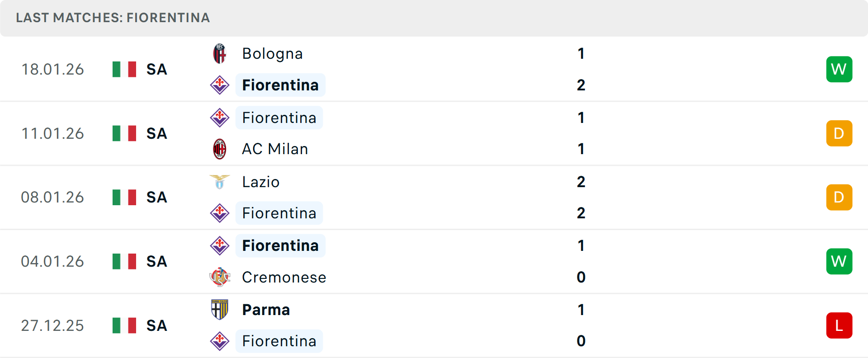Click the SA league label on 08.01.26 row
Viewport: 868px width, 358px height.
click(157, 198)
